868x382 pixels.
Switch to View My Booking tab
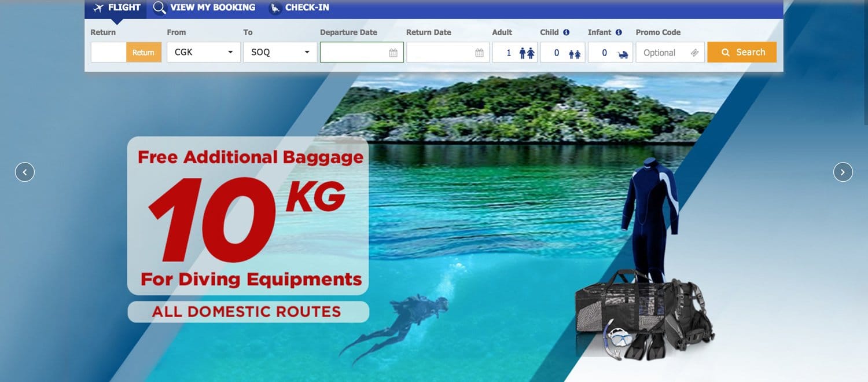pyautogui.click(x=204, y=8)
